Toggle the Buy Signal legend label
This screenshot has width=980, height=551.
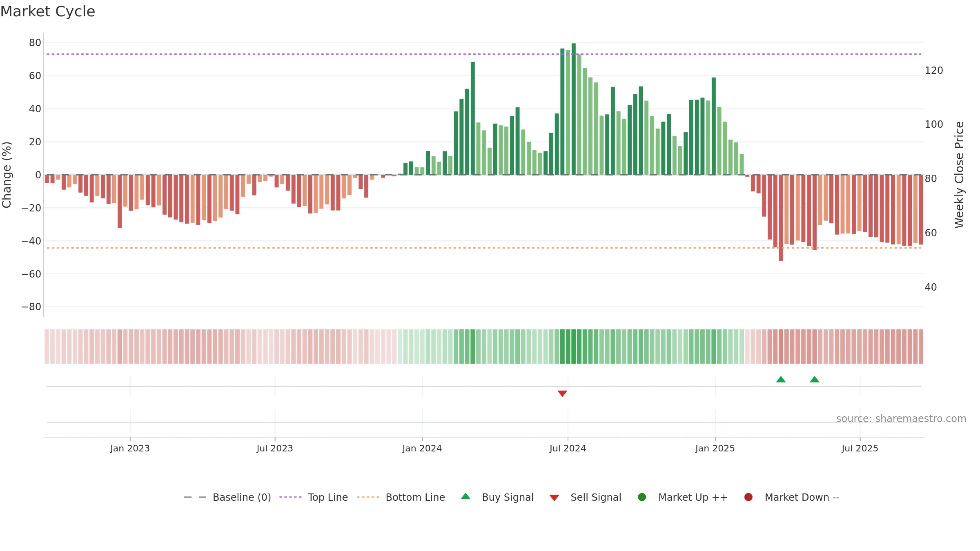(508, 497)
